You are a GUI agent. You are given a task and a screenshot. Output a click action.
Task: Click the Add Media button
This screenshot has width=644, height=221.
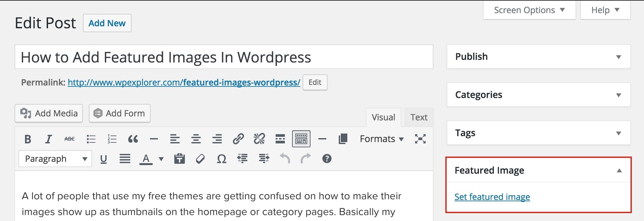pos(49,113)
